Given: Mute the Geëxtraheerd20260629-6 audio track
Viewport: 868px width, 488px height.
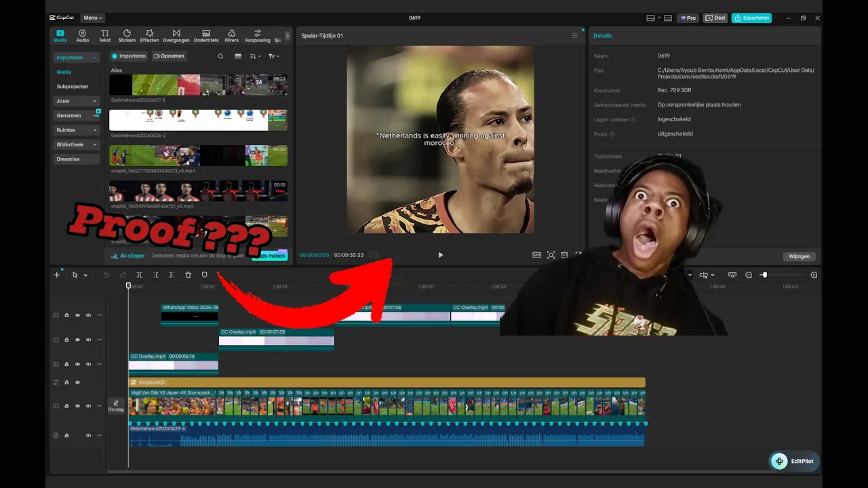Looking at the screenshot, I should pyautogui.click(x=88, y=435).
